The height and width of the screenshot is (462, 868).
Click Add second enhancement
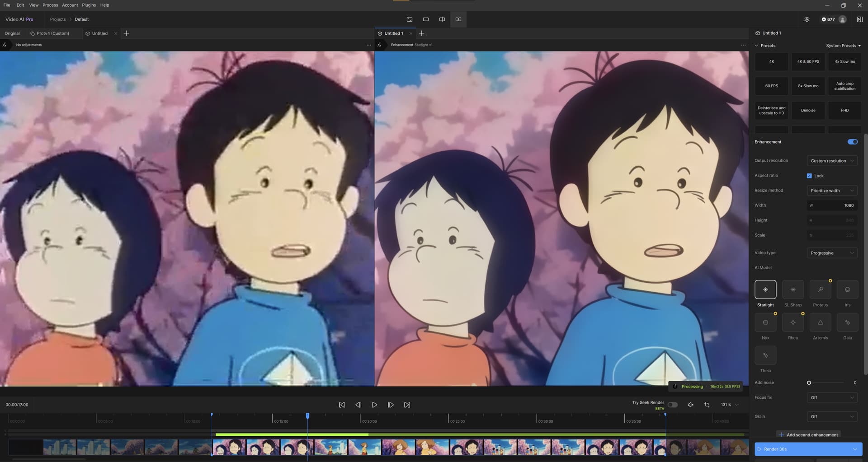tap(808, 435)
